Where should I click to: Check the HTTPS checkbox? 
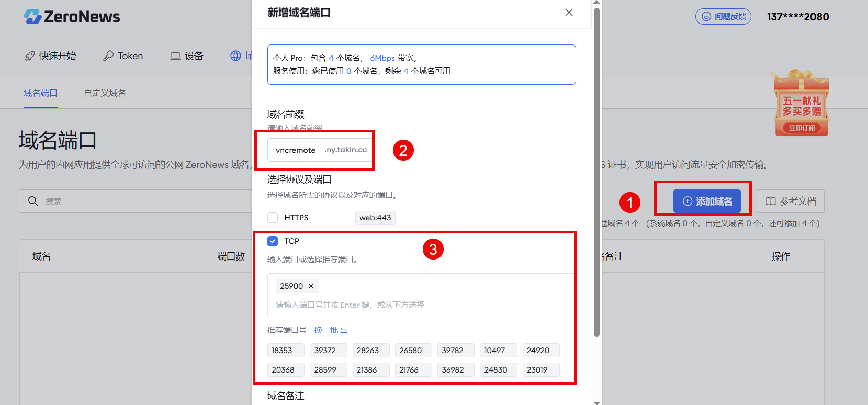273,218
